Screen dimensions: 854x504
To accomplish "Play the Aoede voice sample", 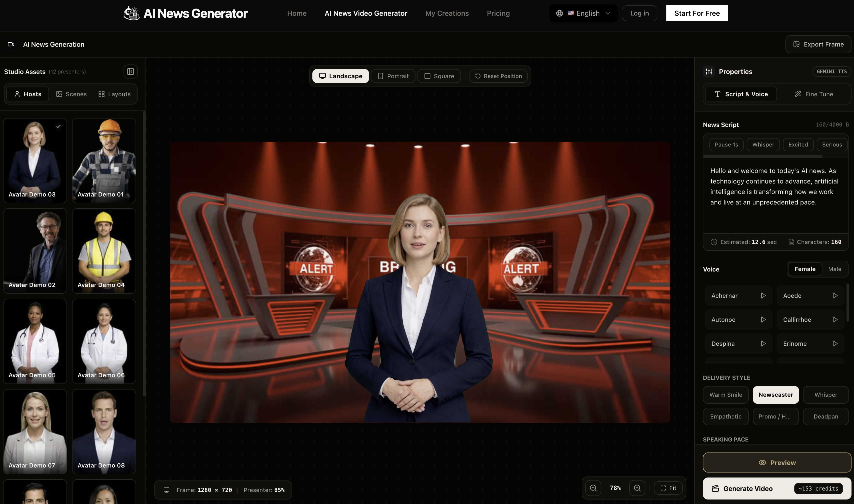I will (x=835, y=295).
